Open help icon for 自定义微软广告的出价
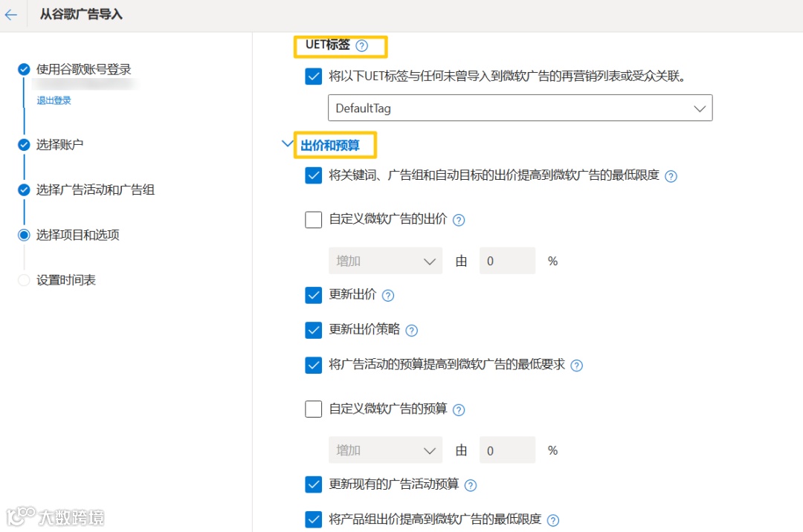The height and width of the screenshot is (532, 803). tap(459, 221)
